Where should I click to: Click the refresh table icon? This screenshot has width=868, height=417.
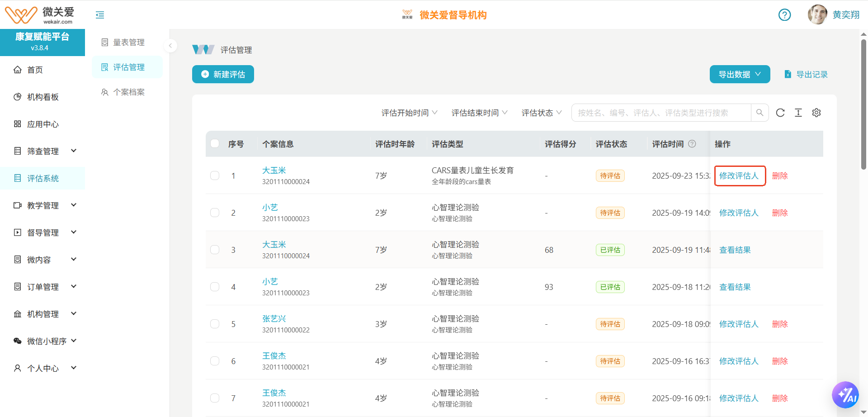(x=780, y=113)
